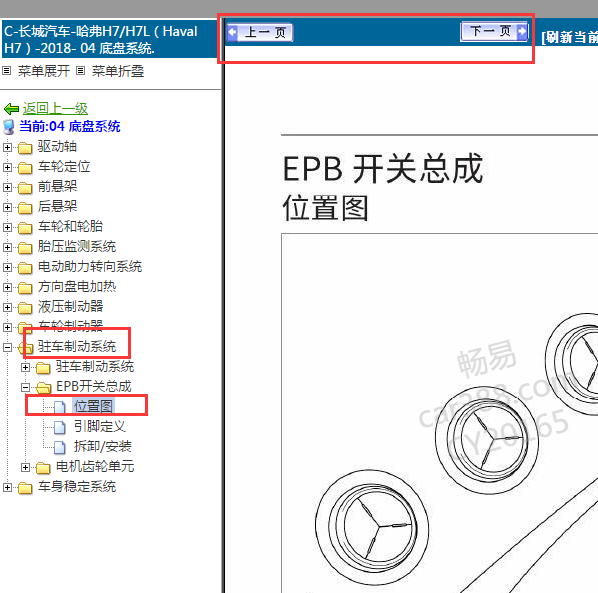
Task: Expand the 前悬架 folder
Action: (x=7, y=187)
